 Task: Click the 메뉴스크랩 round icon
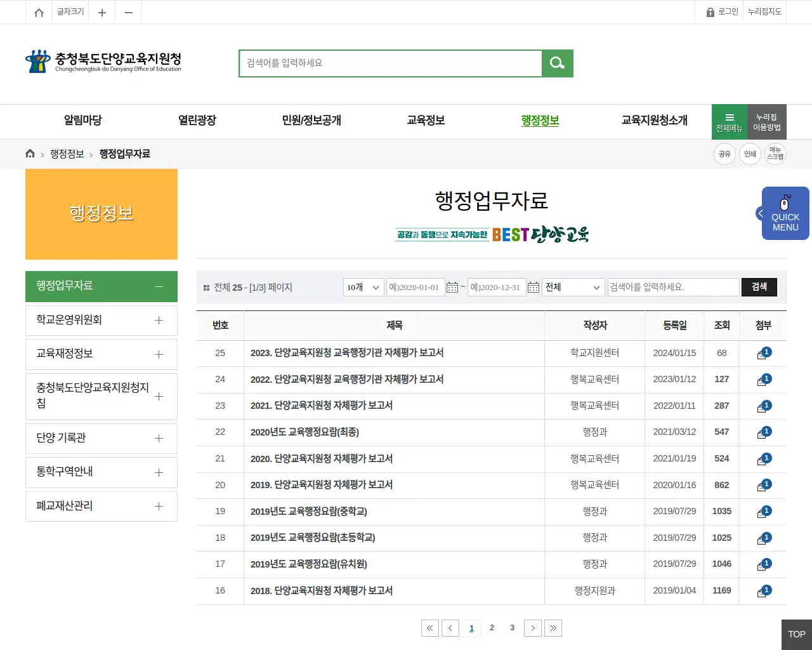click(775, 154)
